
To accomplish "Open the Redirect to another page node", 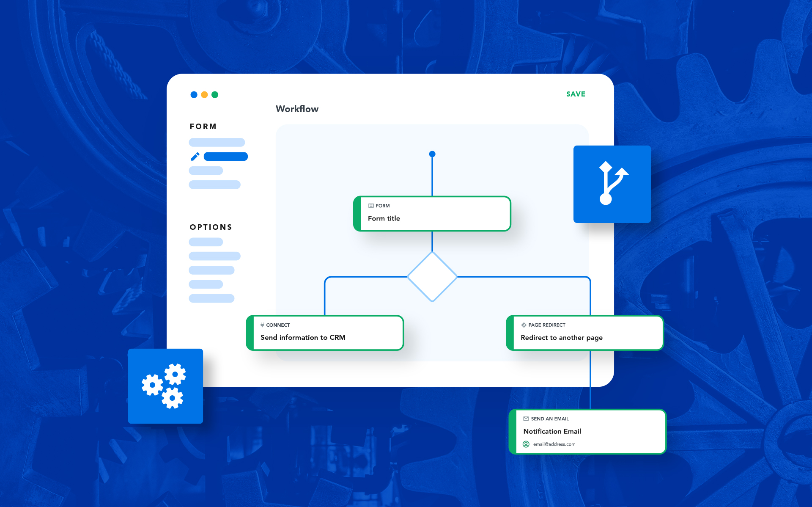I will tap(585, 333).
